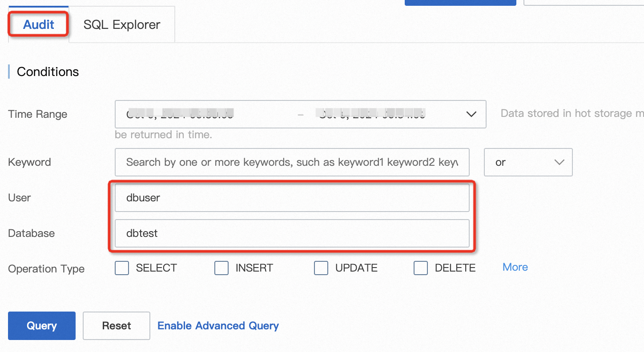Toggle the DELETE operation type checkbox
644x352 pixels.
421,268
